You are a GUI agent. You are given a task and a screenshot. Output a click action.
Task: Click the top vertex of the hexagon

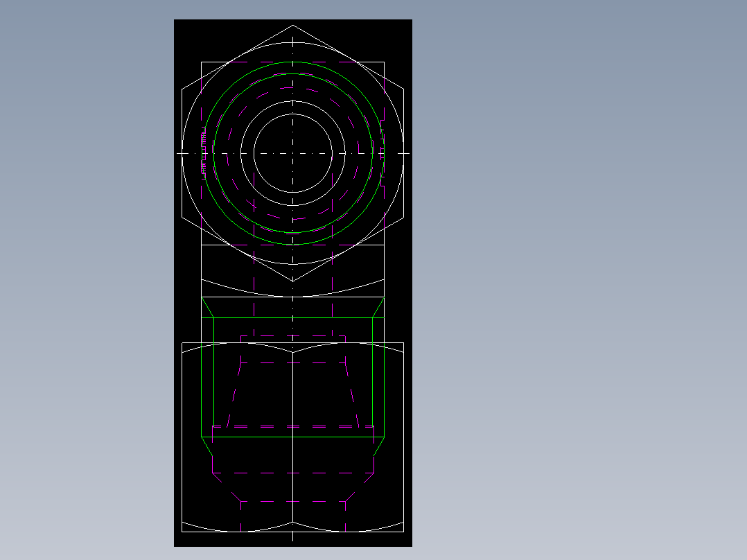pos(292,25)
